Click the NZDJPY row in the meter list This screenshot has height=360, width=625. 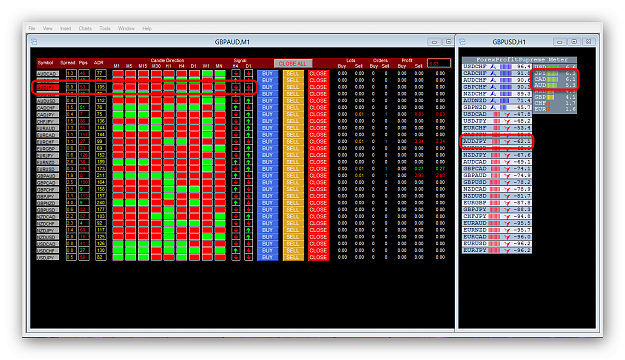coord(497,155)
